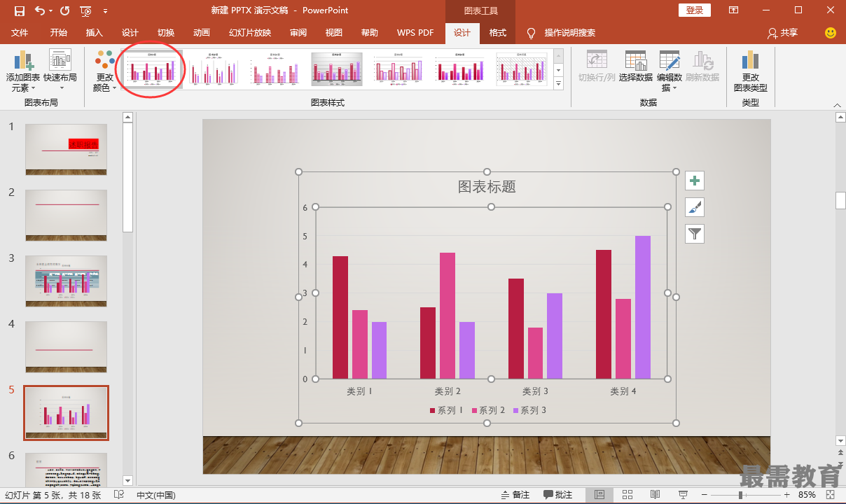This screenshot has width=846, height=504.
Task: Open quick access toolbar customize arrow
Action: [105, 11]
